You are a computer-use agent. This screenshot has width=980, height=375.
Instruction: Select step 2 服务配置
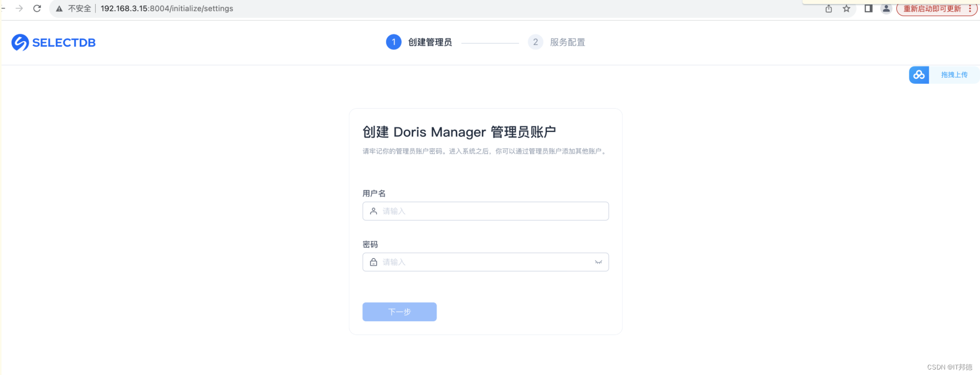tap(557, 42)
